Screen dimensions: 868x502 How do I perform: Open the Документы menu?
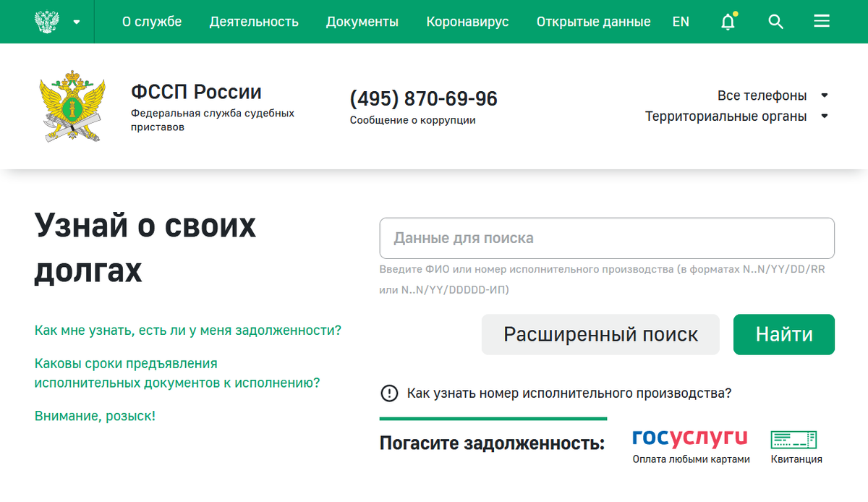[362, 22]
